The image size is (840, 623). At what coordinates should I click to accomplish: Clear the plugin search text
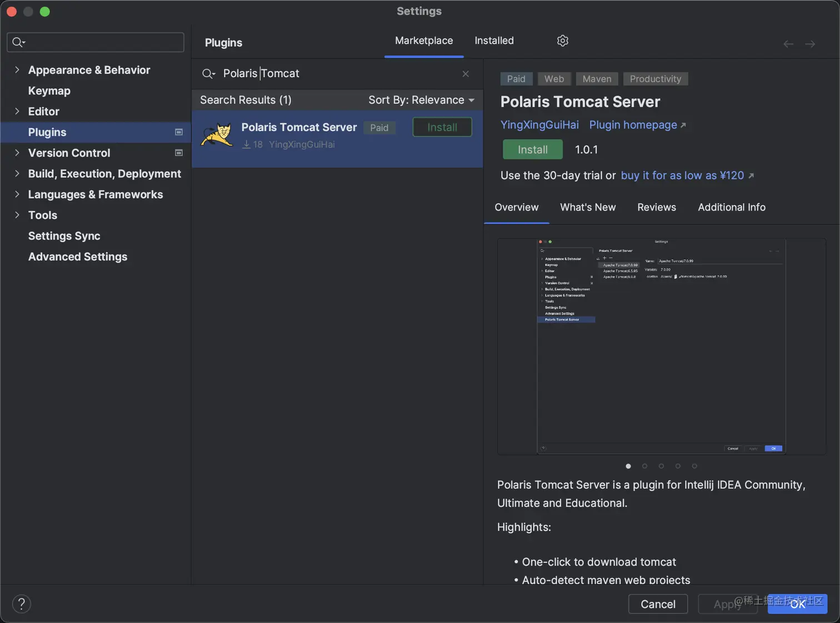tap(466, 74)
